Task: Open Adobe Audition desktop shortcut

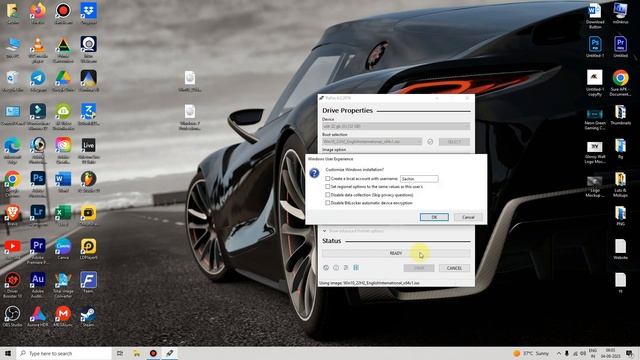Action: coord(38,284)
